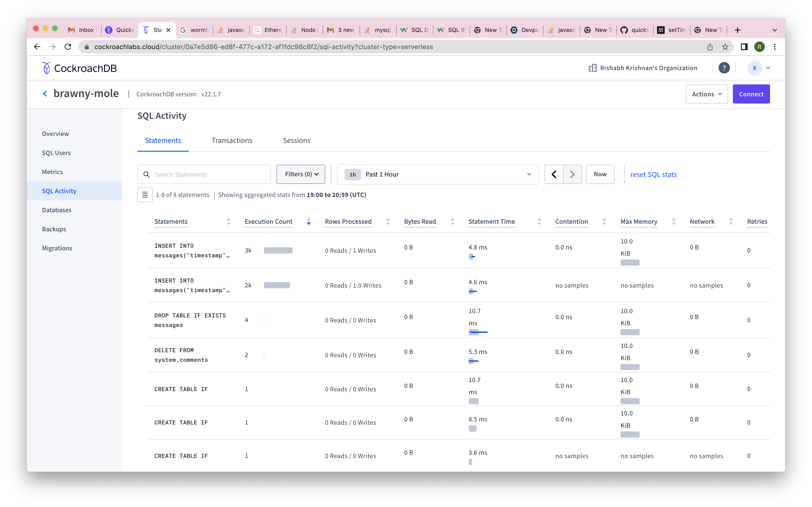Toggle sort on Execution Count column
Image resolution: width=812 pixels, height=507 pixels.
click(308, 222)
